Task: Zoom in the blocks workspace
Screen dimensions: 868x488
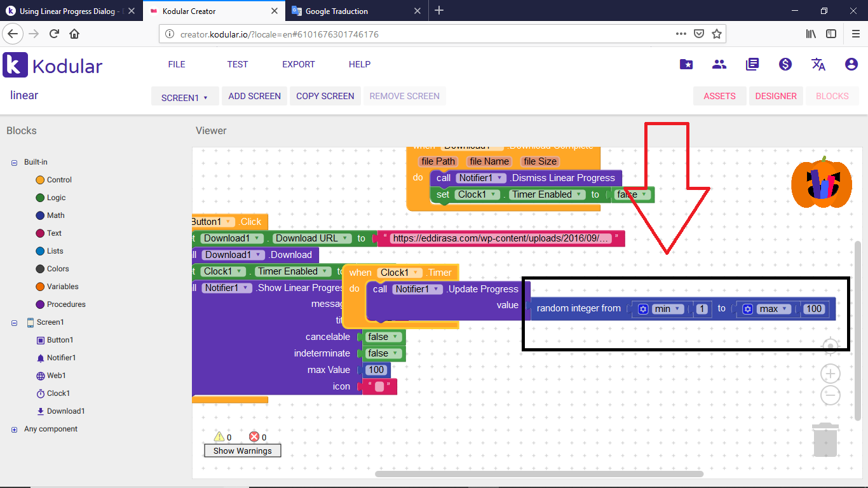Action: [x=831, y=374]
